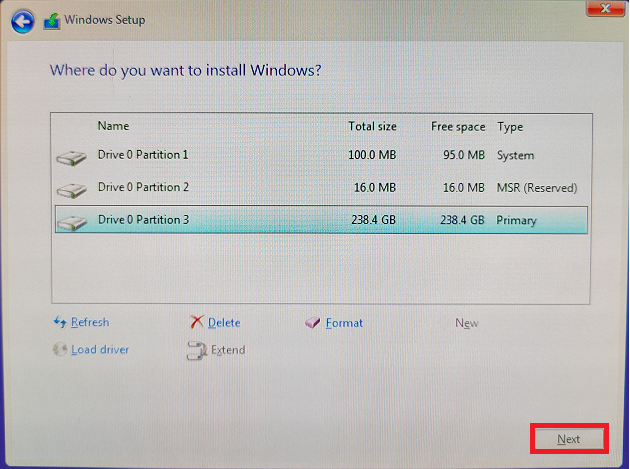Refresh the partition list
The image size is (630, 469).
click(90, 322)
